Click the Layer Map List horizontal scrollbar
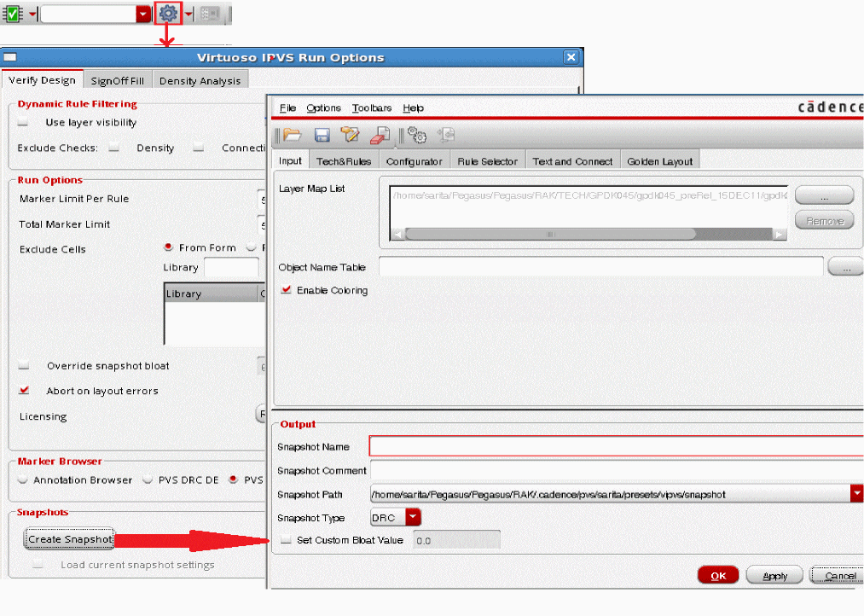This screenshot has height=616, width=864. [x=550, y=234]
